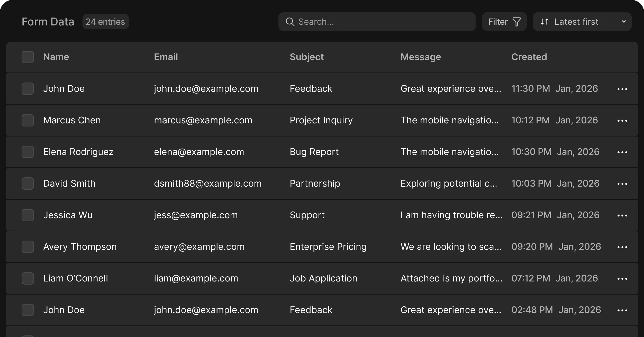Click the David Smith name cell
Screen dimensions: 644x337
(x=69, y=184)
